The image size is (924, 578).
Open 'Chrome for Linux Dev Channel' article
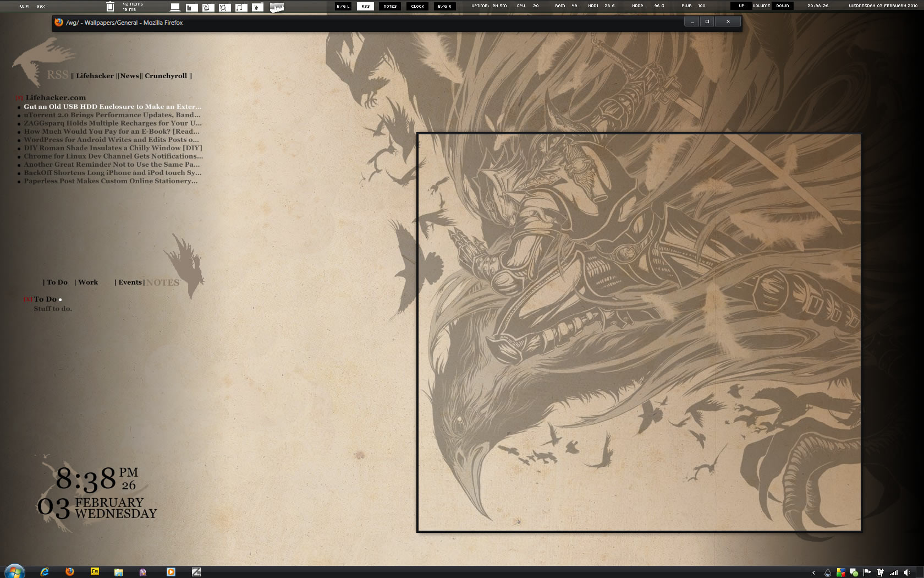pos(113,156)
